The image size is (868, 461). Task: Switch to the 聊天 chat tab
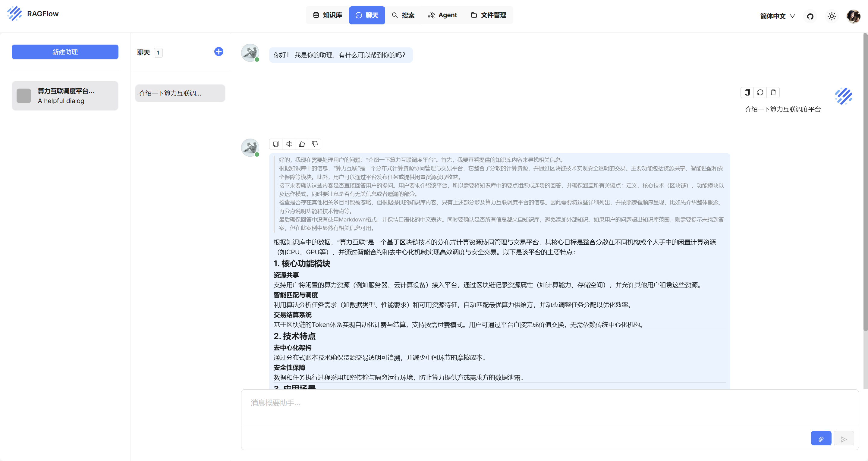[x=367, y=15]
